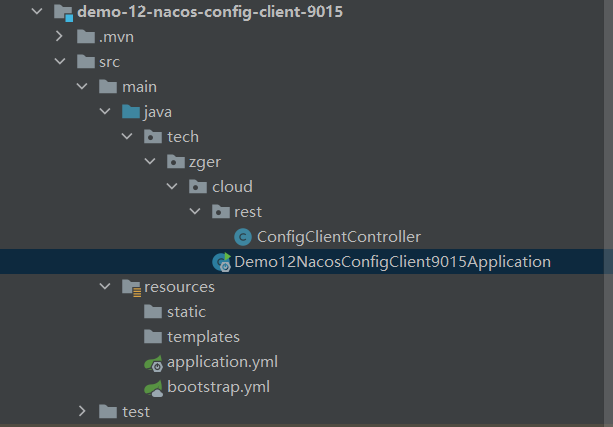Click the cloud package icon
This screenshot has height=427, width=613.
pyautogui.click(x=198, y=187)
